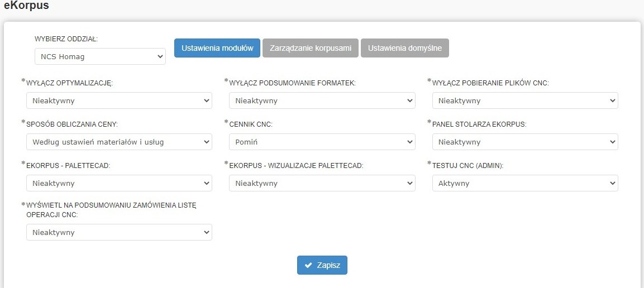Click the checkmark icon on Zapisz button
The width and height of the screenshot is (644, 288).
tap(308, 265)
